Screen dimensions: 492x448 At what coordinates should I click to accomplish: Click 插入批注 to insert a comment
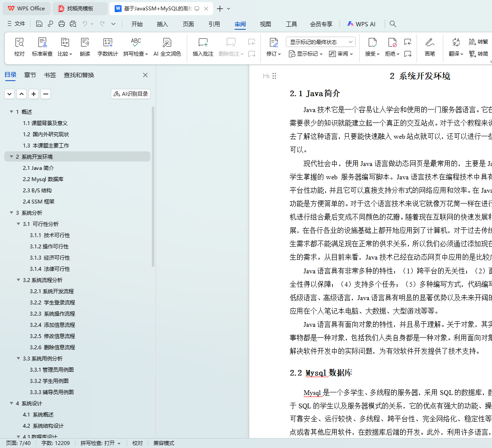click(x=203, y=47)
